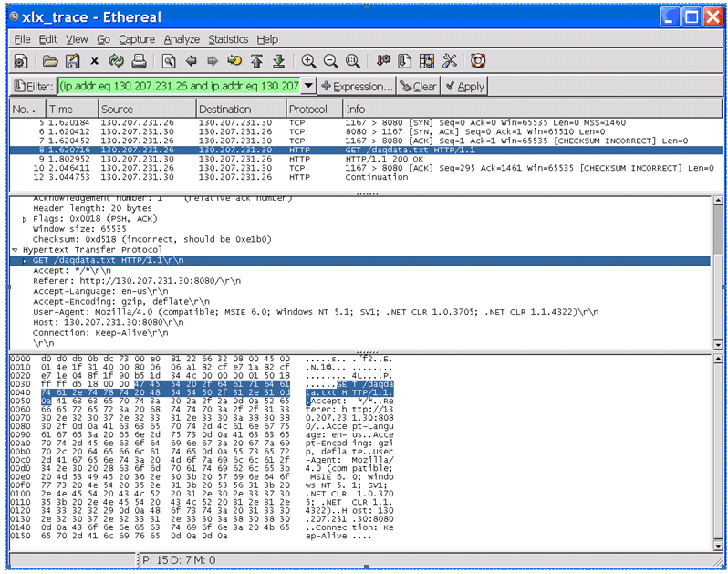Select packet 6 SYN, ACK row

click(x=367, y=132)
